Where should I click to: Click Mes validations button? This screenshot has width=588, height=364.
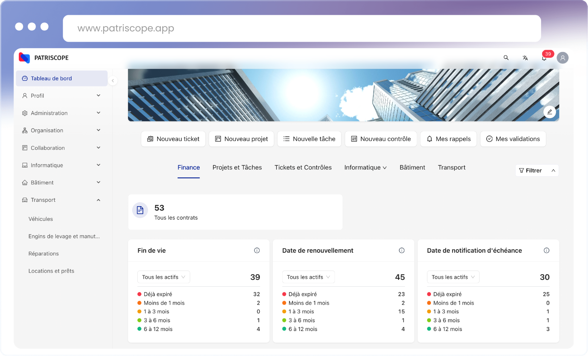pyautogui.click(x=513, y=139)
